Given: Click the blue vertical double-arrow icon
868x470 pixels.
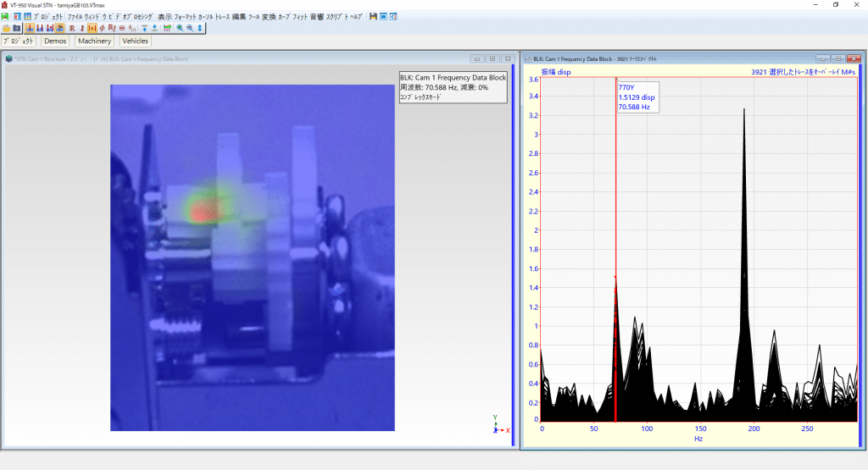Looking at the screenshot, I should [x=200, y=28].
